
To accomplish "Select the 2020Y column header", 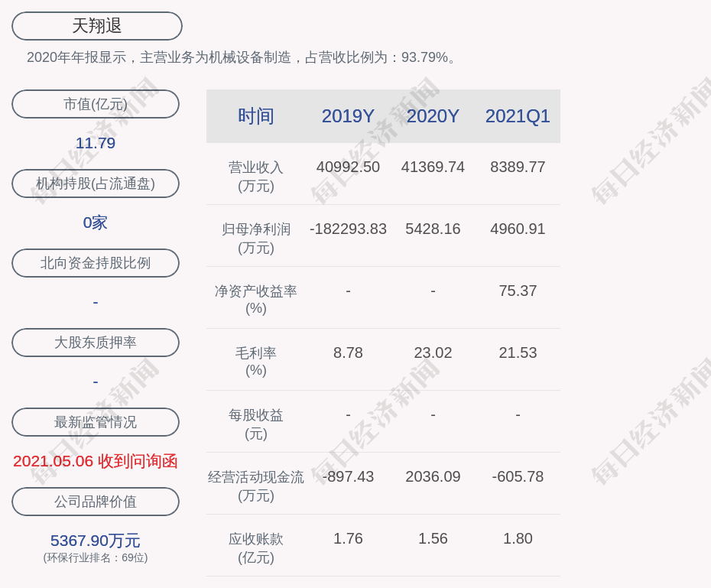I will pyautogui.click(x=433, y=116).
